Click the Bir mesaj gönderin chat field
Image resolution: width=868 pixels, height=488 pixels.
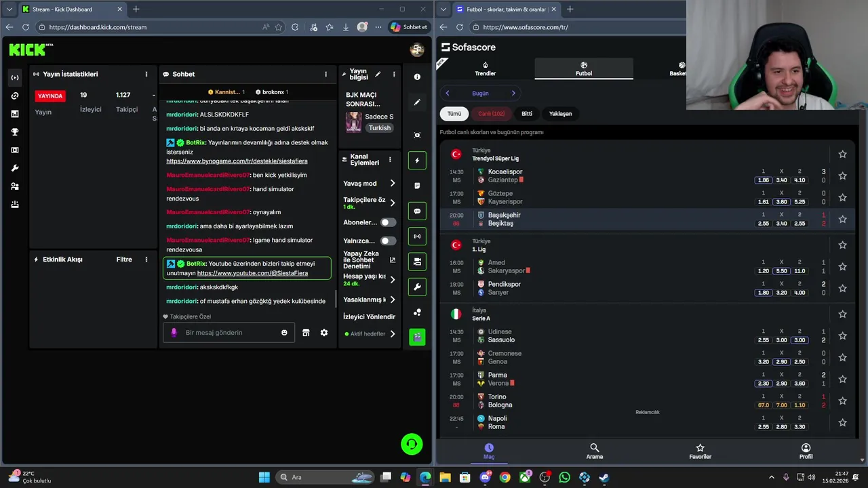point(229,333)
